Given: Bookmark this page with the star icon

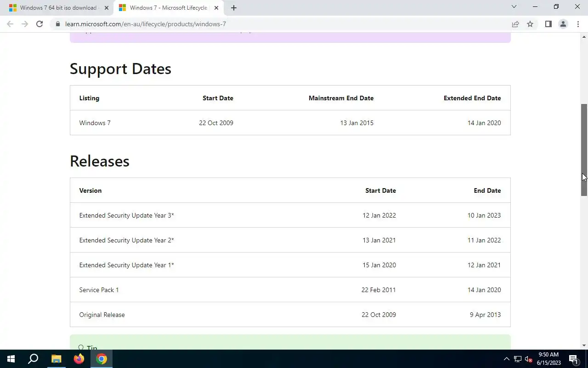Looking at the screenshot, I should [x=530, y=24].
